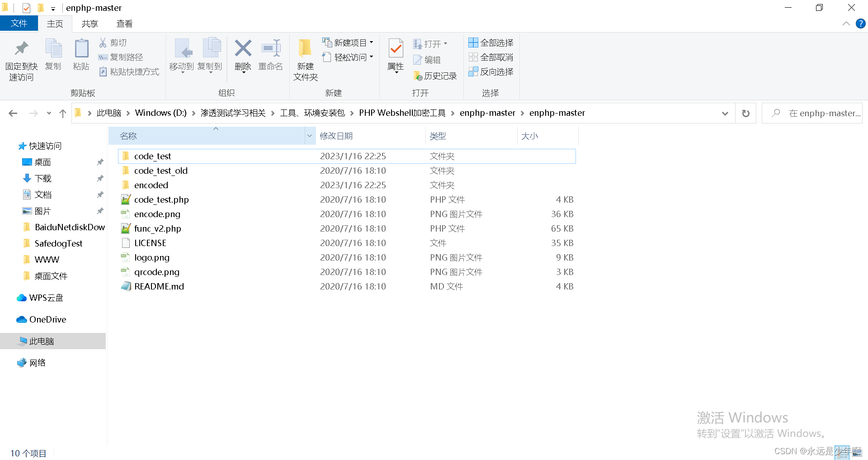
Task: Open the Name (名称) column filter dropdown
Action: tap(310, 136)
